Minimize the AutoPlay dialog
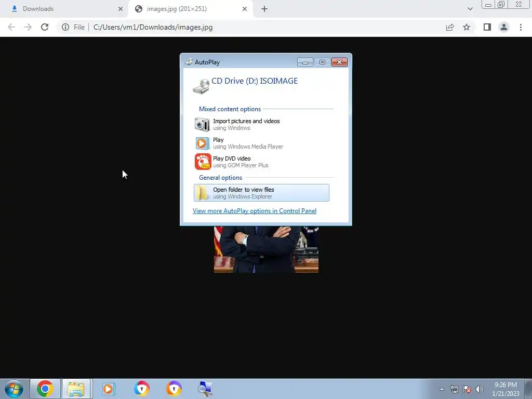Image resolution: width=532 pixels, height=399 pixels. pos(305,62)
